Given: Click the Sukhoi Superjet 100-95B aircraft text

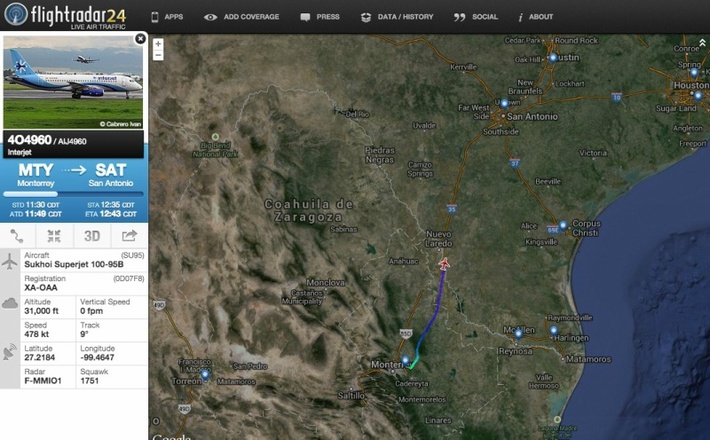Looking at the screenshot, I should point(74,264).
